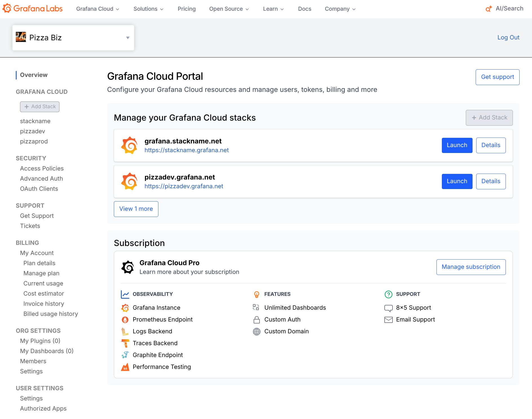Viewport: 532px width, 419px height.
Task: Open Authorized Apps under User Settings
Action: click(x=43, y=409)
